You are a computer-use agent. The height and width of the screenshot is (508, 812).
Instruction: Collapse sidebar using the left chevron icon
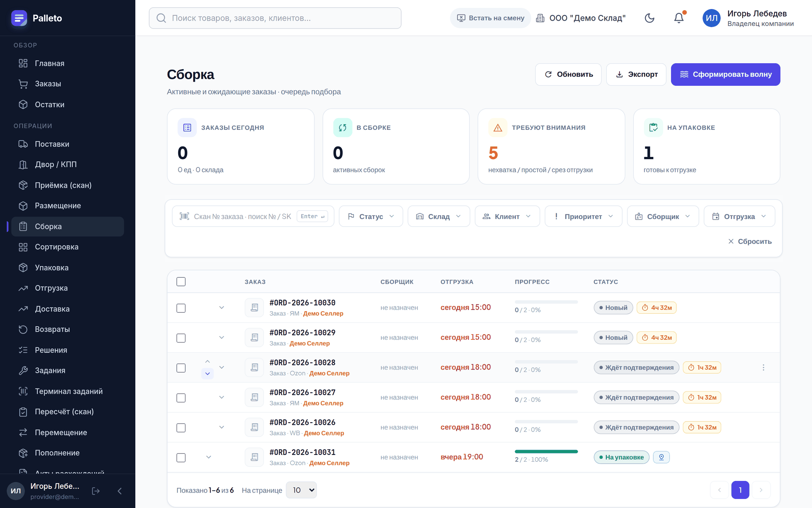120,491
